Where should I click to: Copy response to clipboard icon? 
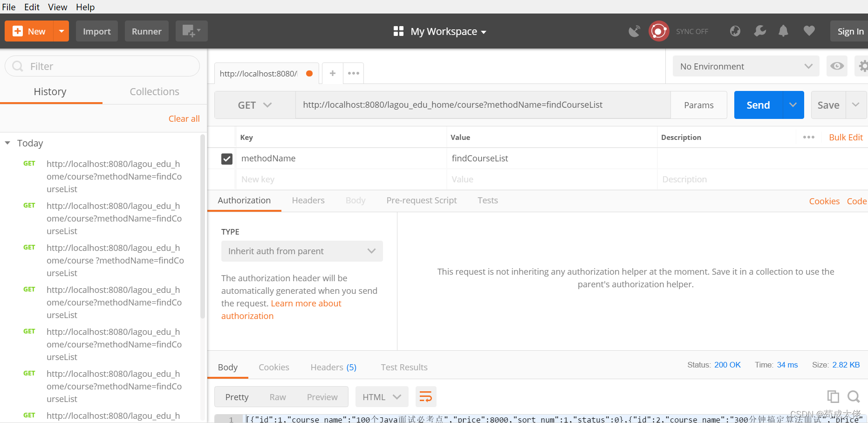(833, 396)
